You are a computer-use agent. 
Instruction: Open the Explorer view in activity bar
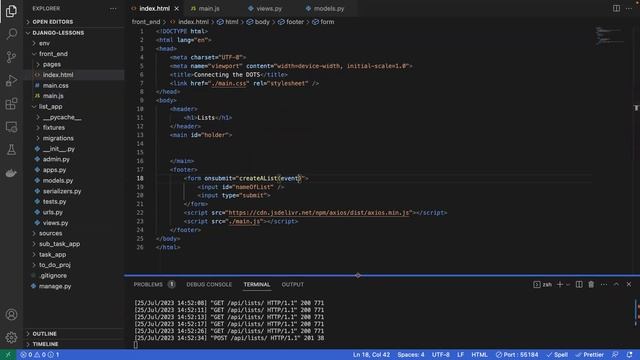[x=11, y=11]
